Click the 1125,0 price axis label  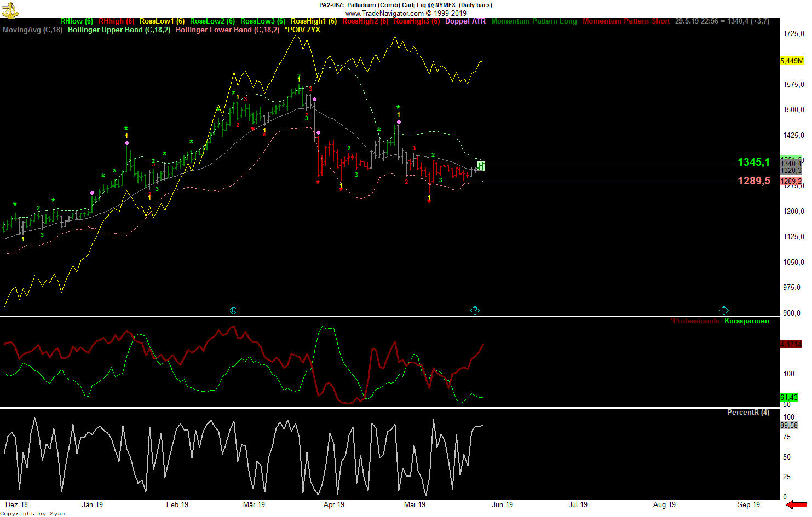[x=794, y=237]
